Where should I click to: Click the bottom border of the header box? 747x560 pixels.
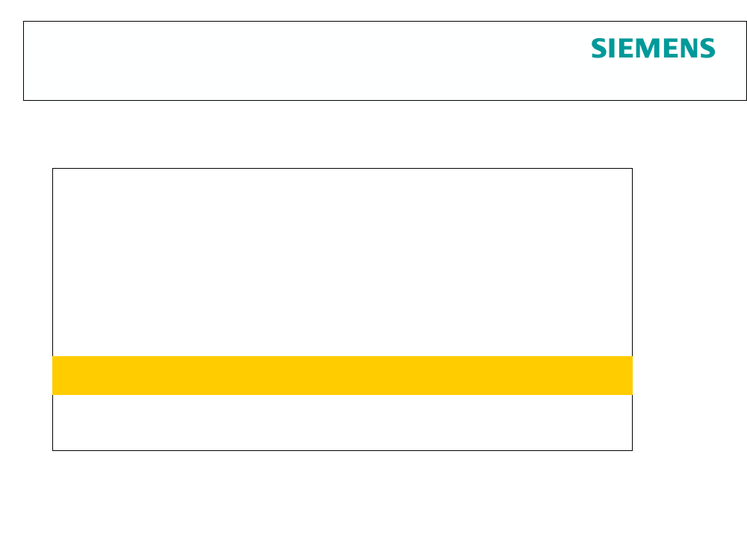(385, 101)
